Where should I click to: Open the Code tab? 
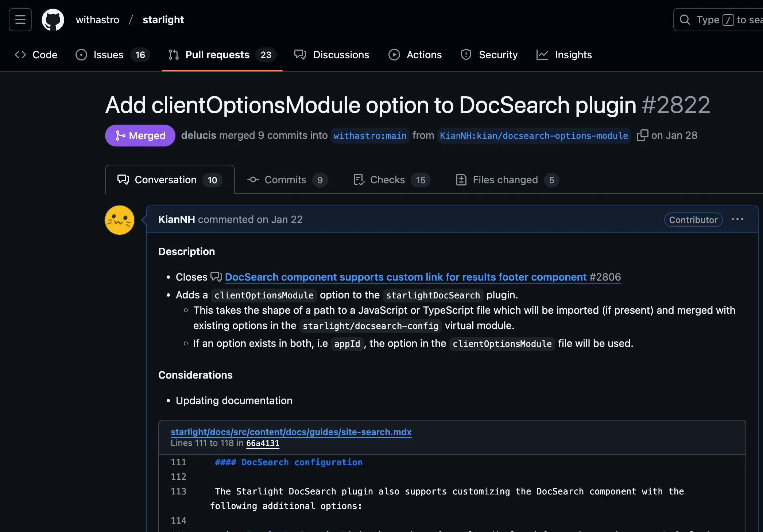click(x=36, y=55)
